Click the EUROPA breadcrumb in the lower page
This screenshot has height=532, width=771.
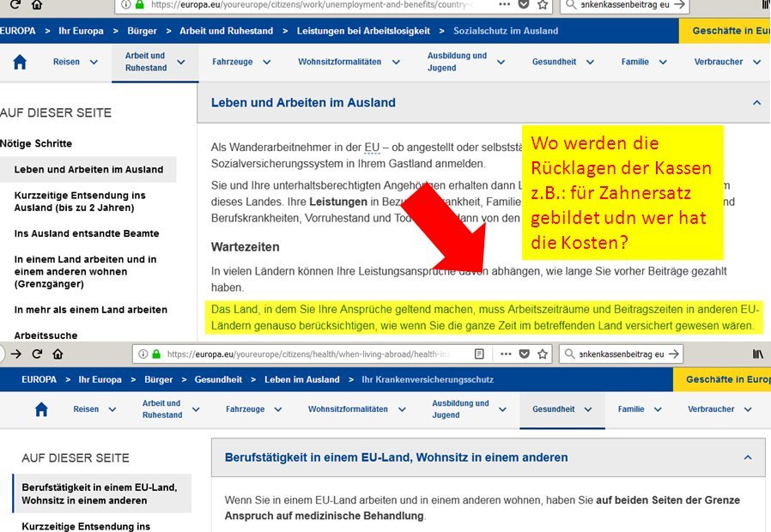[x=39, y=380]
